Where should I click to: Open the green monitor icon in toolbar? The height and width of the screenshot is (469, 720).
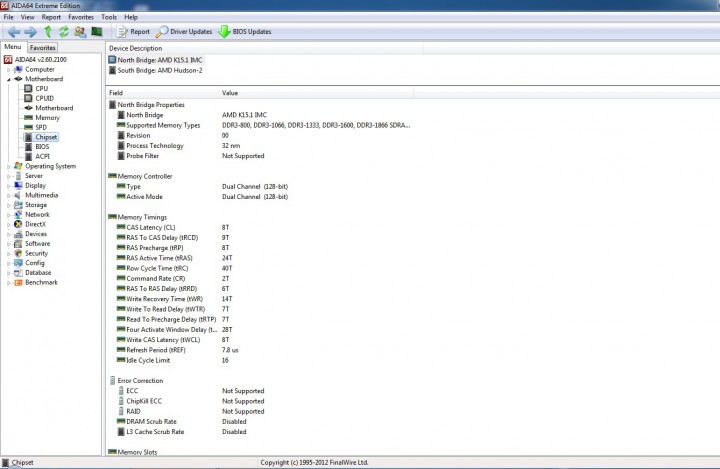(96, 32)
